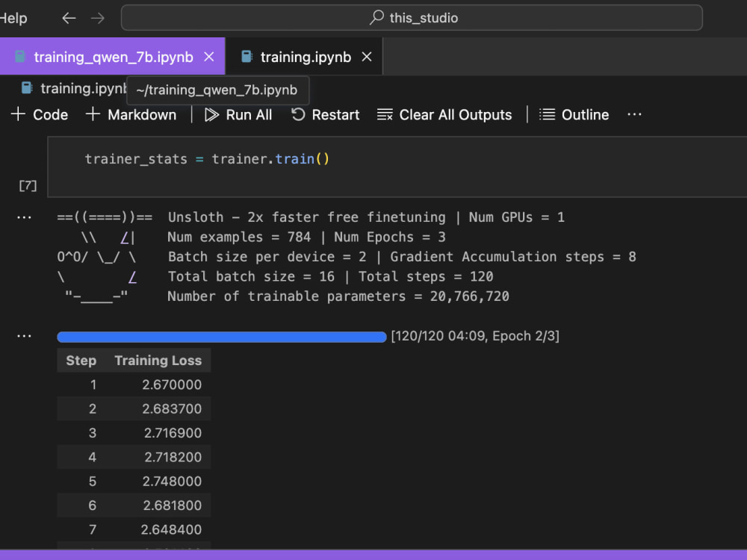Click execution count [7]
Screen dimensions: 747x560
[x=28, y=185]
